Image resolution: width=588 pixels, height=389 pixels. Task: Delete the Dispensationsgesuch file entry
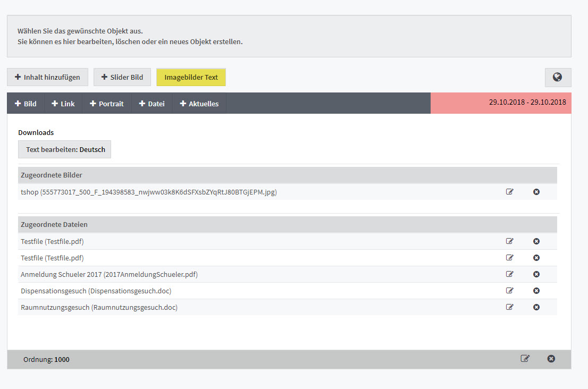tap(536, 291)
